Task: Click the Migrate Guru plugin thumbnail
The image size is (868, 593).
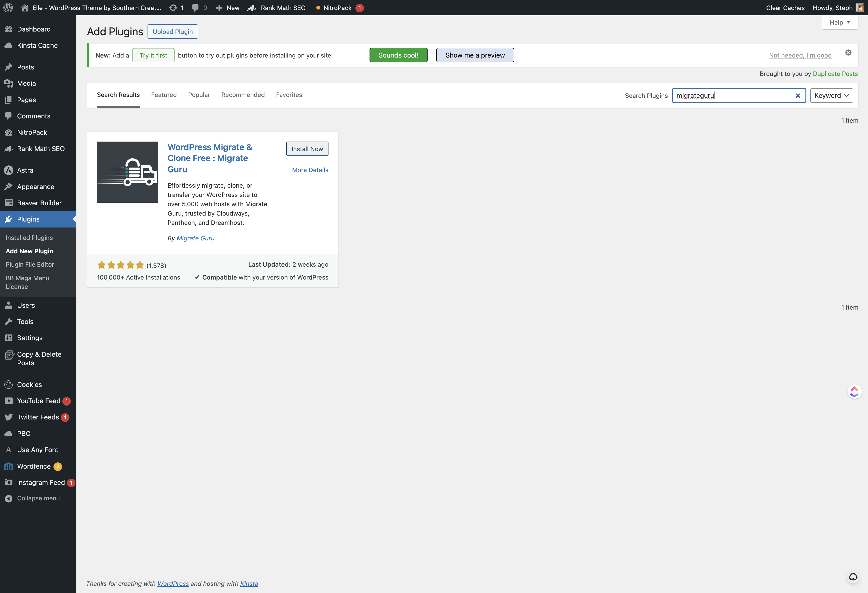Action: click(127, 172)
